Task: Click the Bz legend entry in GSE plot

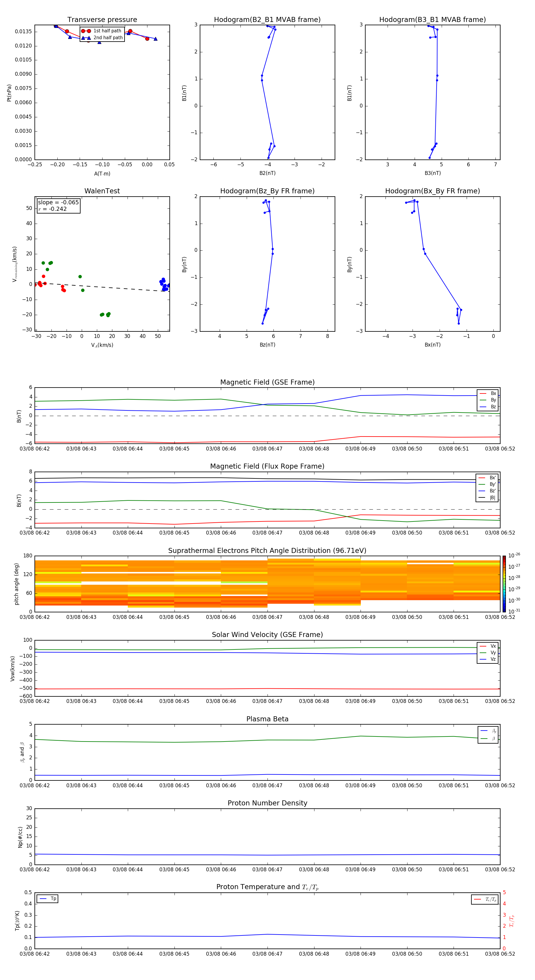Action: pyautogui.click(x=488, y=407)
